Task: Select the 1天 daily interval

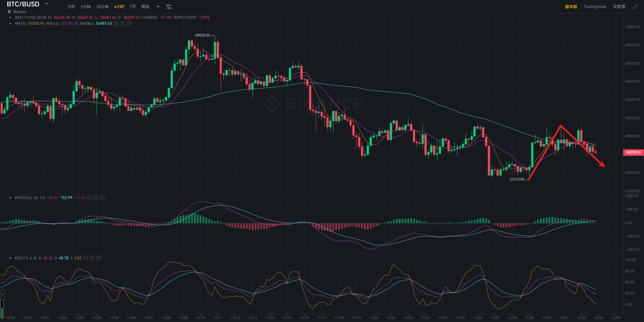Action: [x=133, y=7]
